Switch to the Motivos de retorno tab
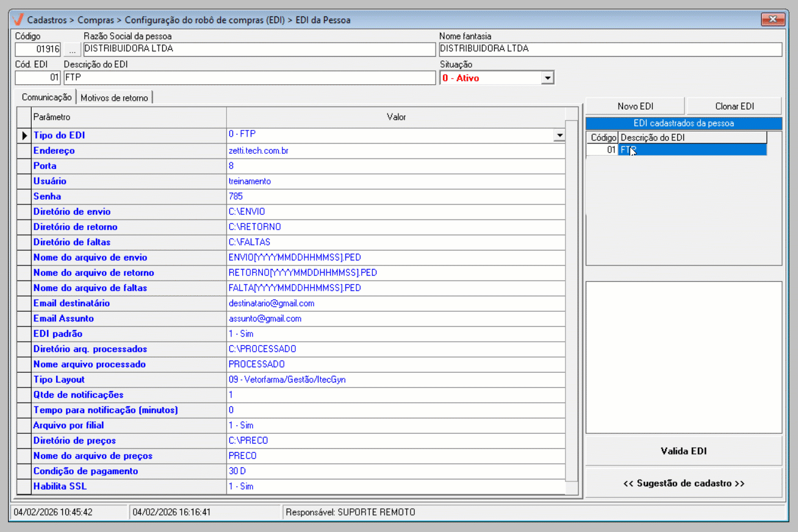The image size is (798, 532). pos(114,98)
